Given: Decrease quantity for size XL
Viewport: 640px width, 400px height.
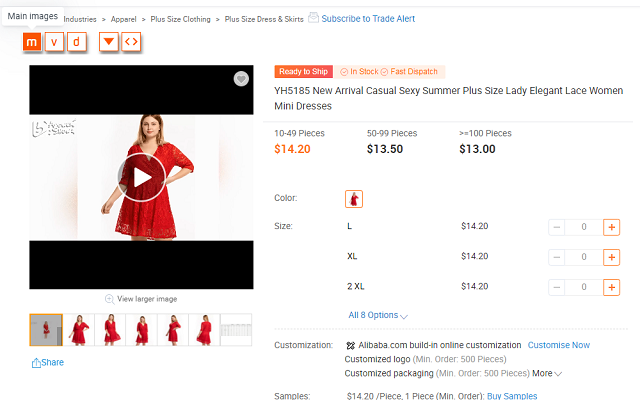Looking at the screenshot, I should pos(556,257).
